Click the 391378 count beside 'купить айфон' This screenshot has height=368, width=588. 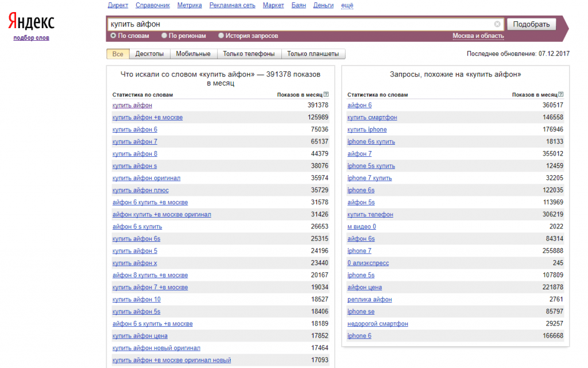(x=318, y=105)
